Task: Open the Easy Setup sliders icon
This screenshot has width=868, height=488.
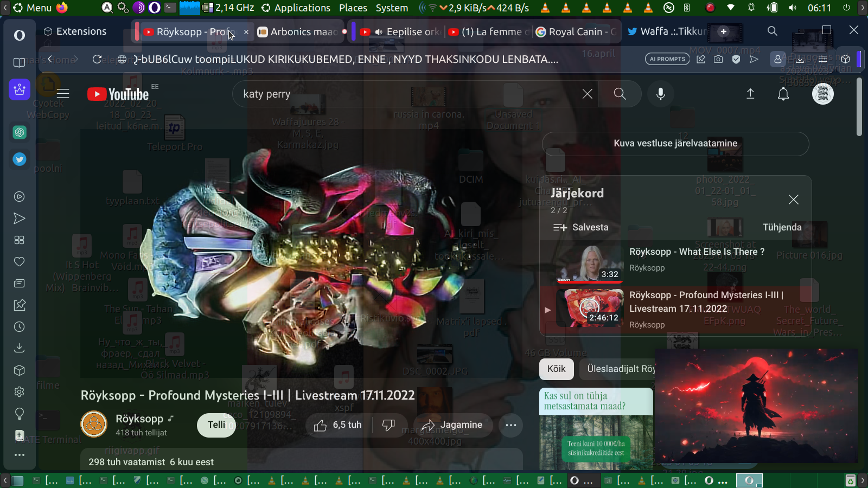Action: (x=823, y=59)
